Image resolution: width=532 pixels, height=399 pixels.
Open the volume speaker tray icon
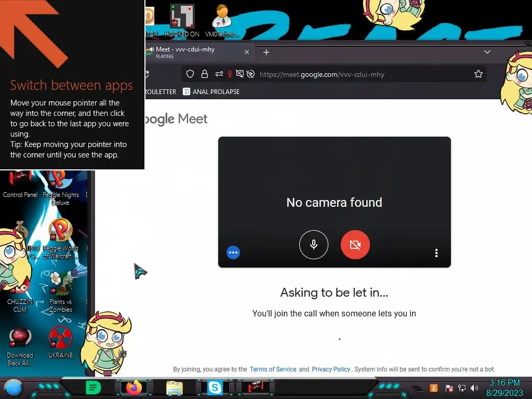pos(474,388)
